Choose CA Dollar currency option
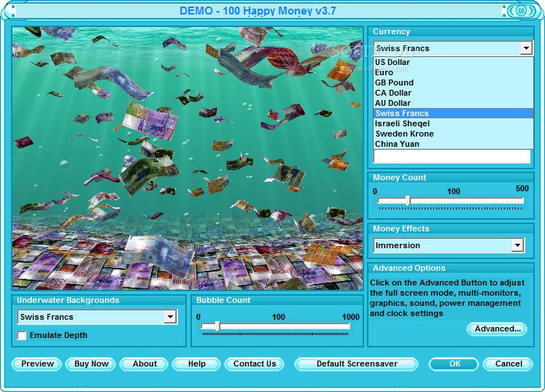The width and height of the screenshot is (545, 392). (453, 93)
